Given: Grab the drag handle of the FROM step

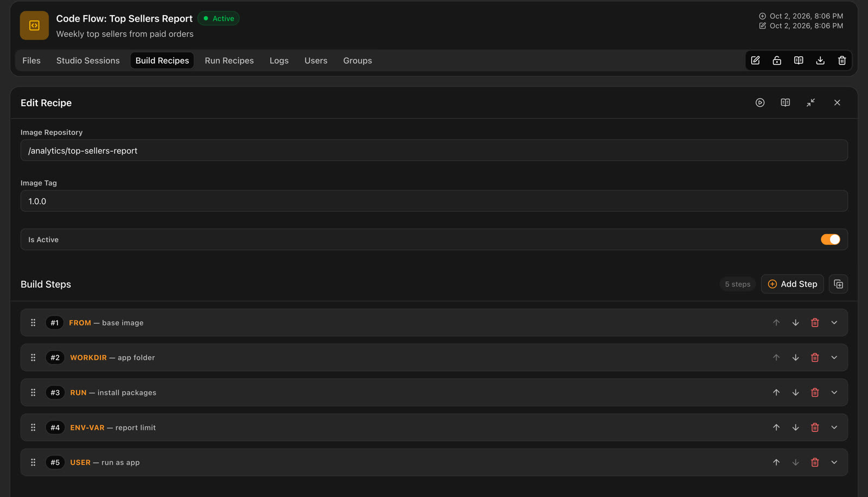Looking at the screenshot, I should pos(33,322).
